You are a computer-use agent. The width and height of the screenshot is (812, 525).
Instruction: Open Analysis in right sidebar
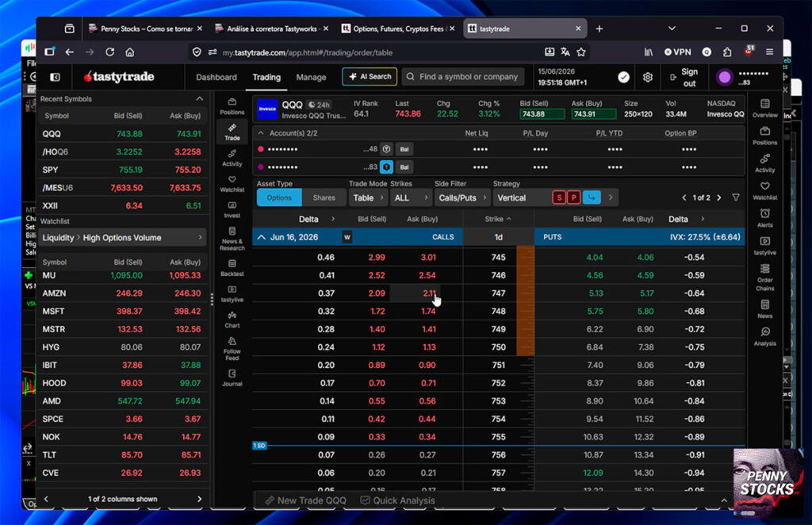point(765,336)
